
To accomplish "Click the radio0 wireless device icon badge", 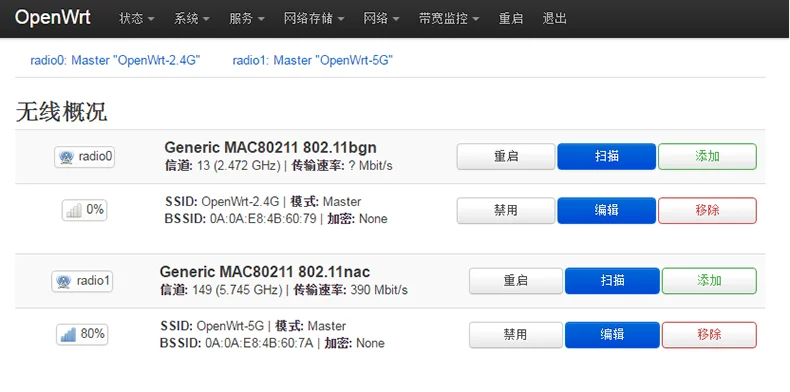I will 84,157.
